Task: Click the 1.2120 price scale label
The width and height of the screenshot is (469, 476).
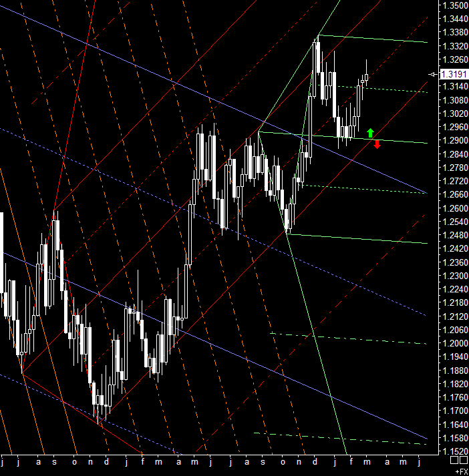Action: pos(455,316)
